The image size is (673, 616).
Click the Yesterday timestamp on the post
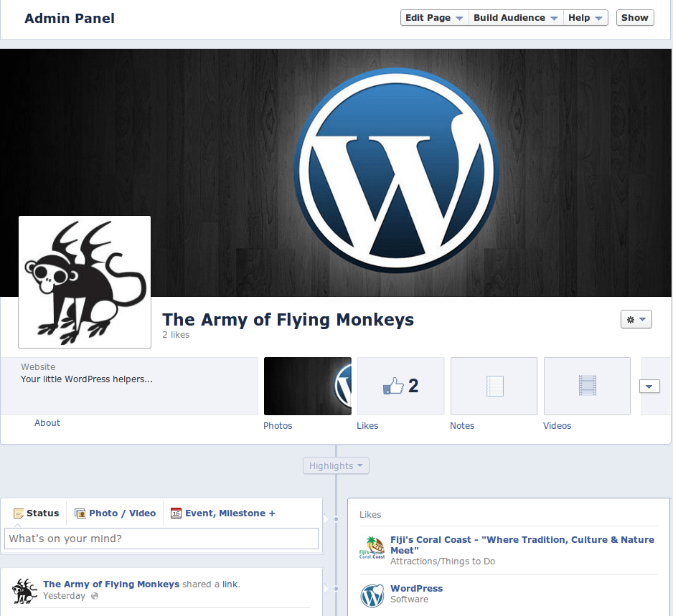(x=64, y=595)
